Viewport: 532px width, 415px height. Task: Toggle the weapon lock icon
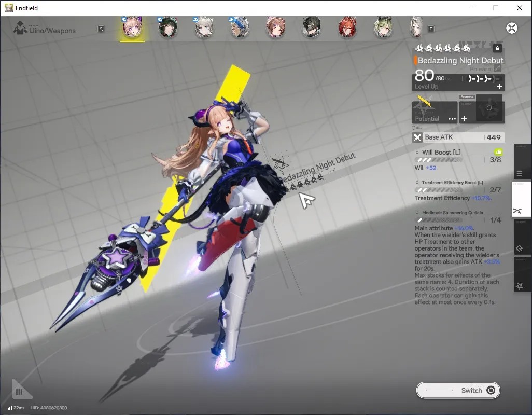point(497,48)
